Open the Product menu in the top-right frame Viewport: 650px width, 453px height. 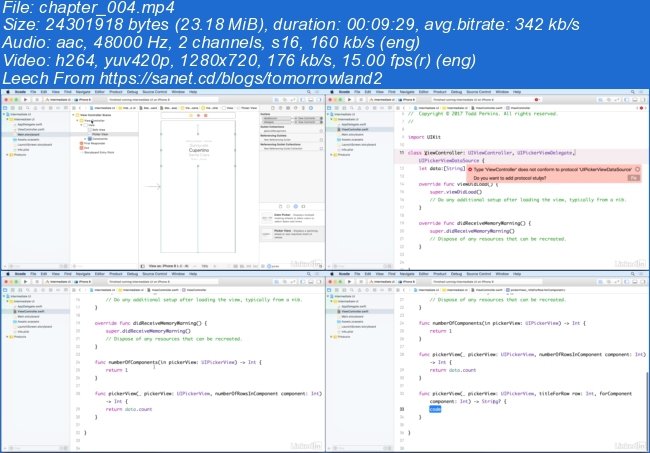[440, 92]
